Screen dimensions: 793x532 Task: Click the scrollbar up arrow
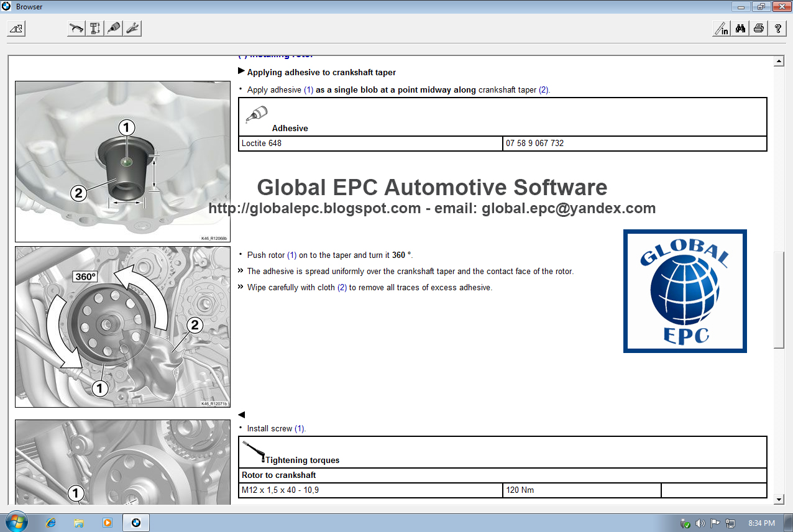(x=779, y=60)
